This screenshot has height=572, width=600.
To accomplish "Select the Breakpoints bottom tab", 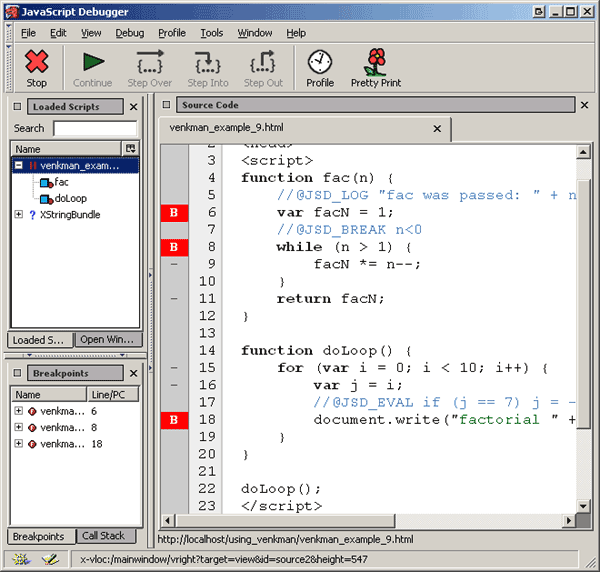I will click(41, 536).
